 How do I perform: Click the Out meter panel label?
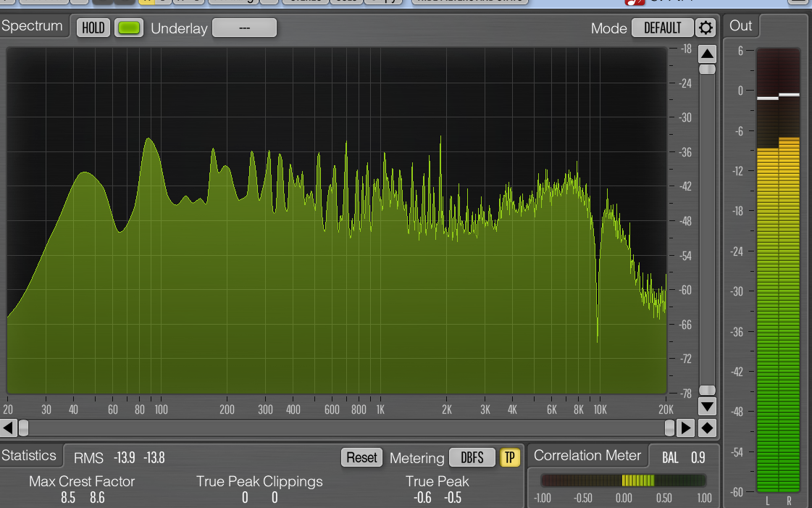point(740,26)
